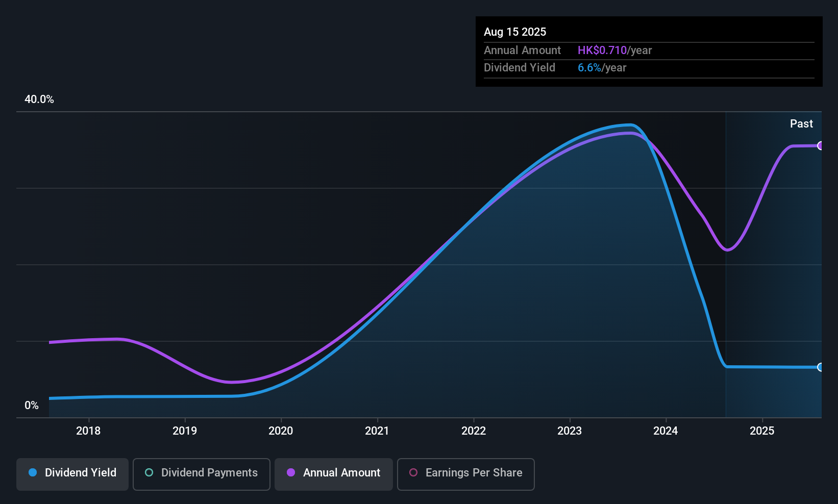Click the 6.6%/year dividend yield value
The width and height of the screenshot is (838, 504).
pos(602,67)
